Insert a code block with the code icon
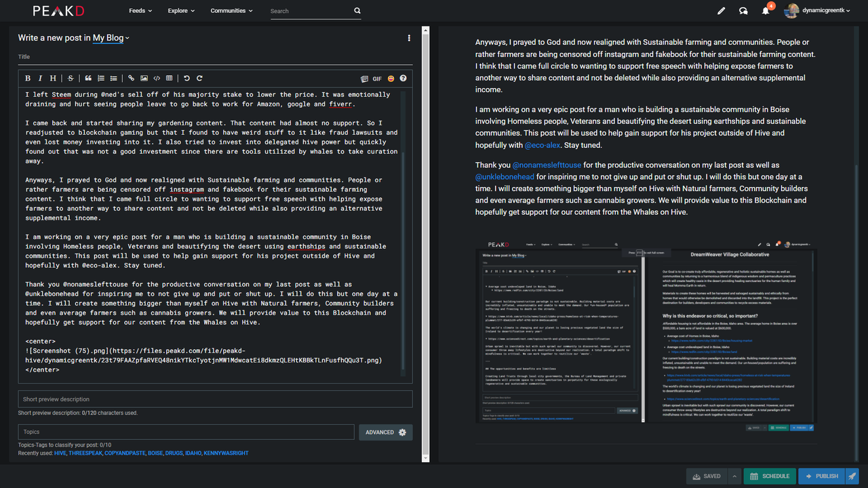 [157, 79]
